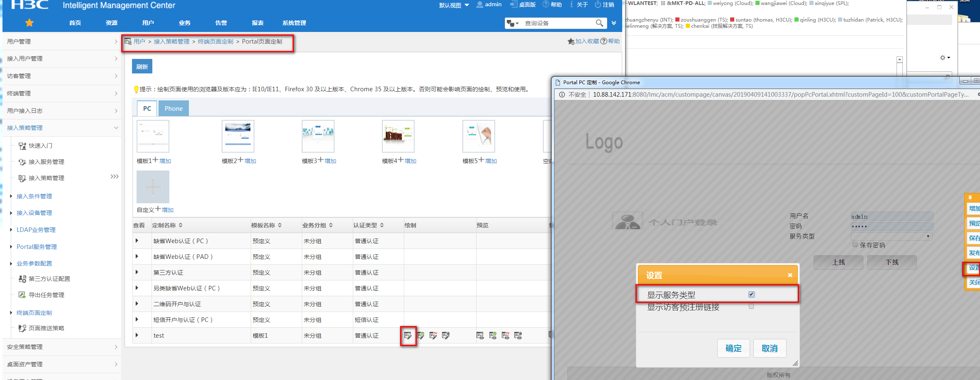Click the draw icon with lock for test
Image resolution: width=980 pixels, height=380 pixels.
446,336
